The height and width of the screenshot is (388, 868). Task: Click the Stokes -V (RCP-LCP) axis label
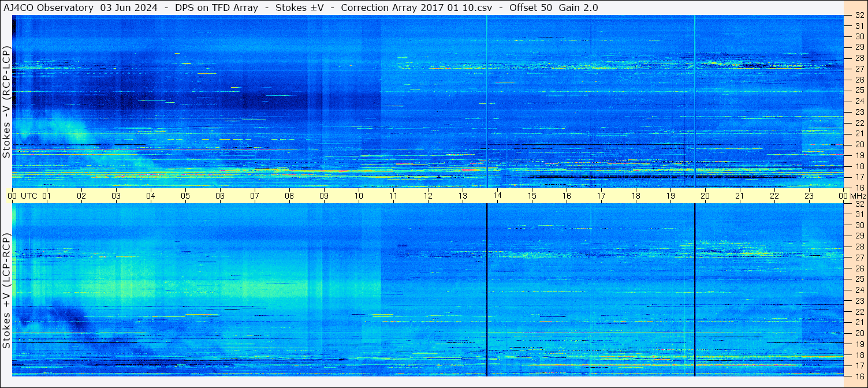tap(6, 102)
